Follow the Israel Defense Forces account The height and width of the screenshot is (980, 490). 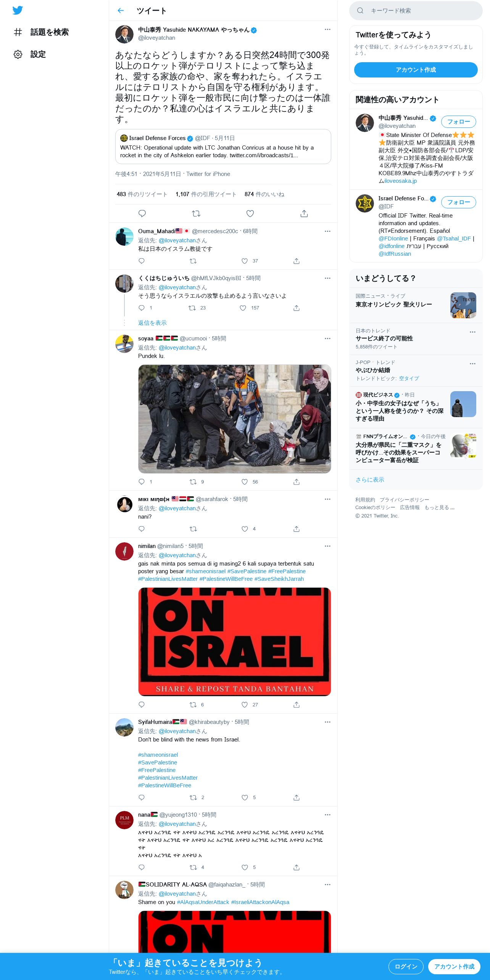458,202
